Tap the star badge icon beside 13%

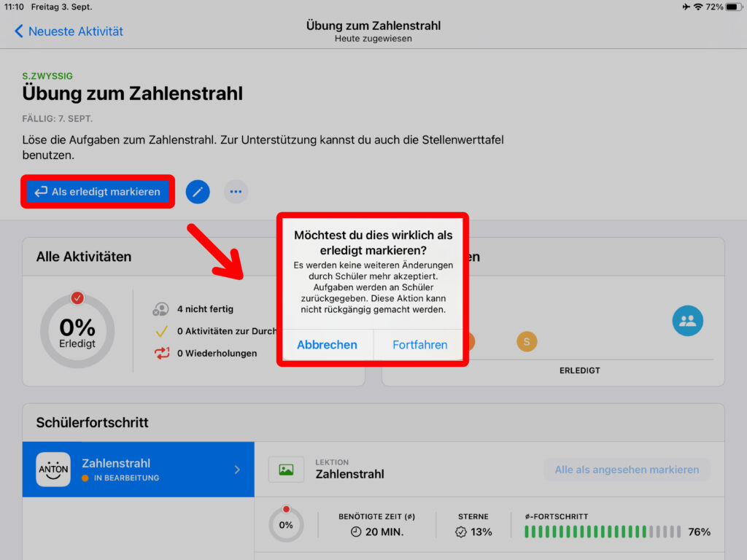[460, 532]
